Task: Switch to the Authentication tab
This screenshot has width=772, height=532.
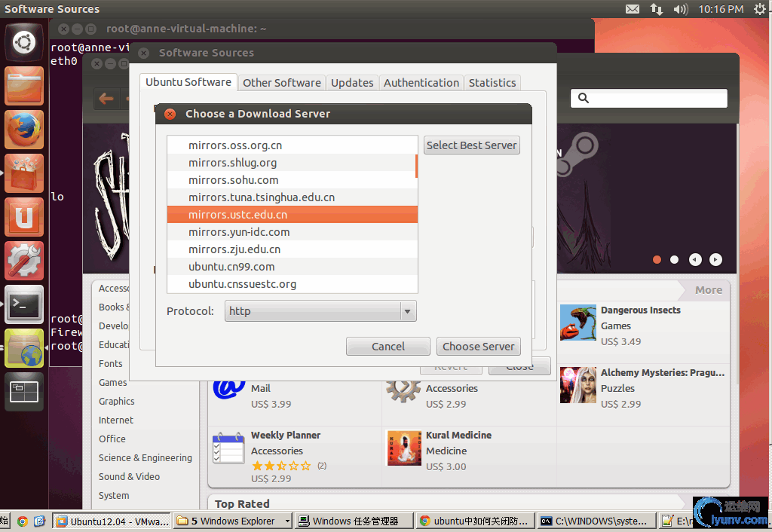Action: coord(421,83)
